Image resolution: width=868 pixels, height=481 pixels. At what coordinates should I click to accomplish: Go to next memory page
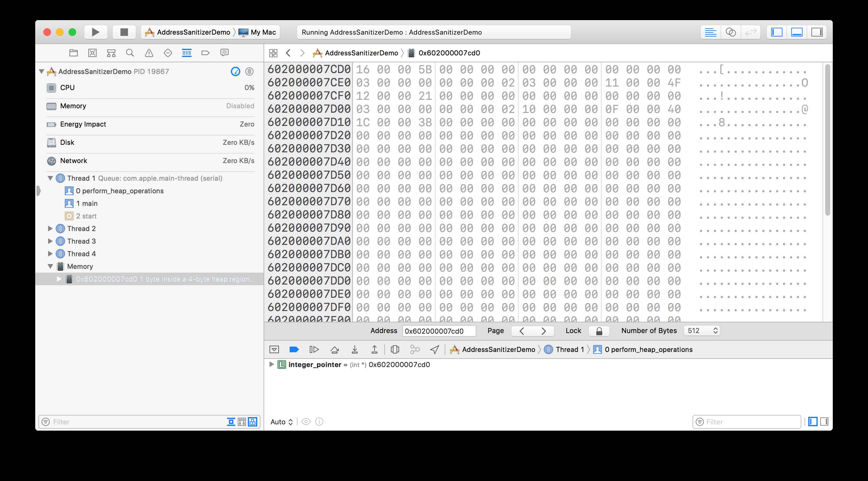point(543,331)
